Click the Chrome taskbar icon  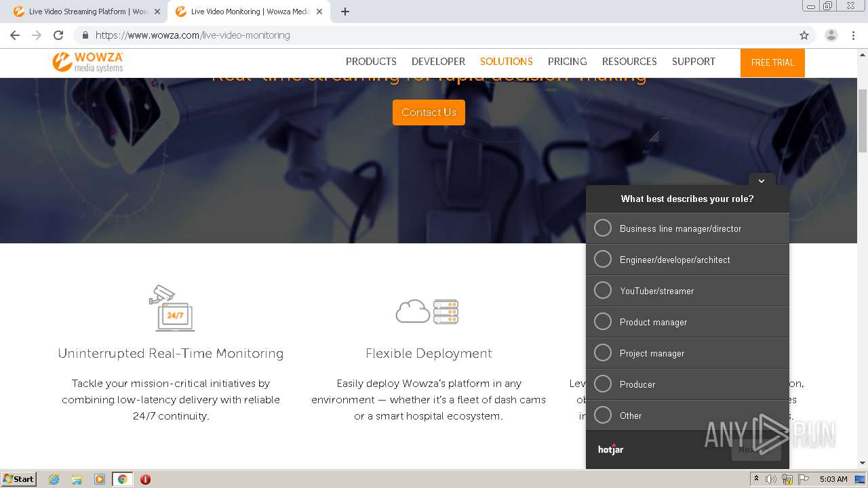pos(123,479)
